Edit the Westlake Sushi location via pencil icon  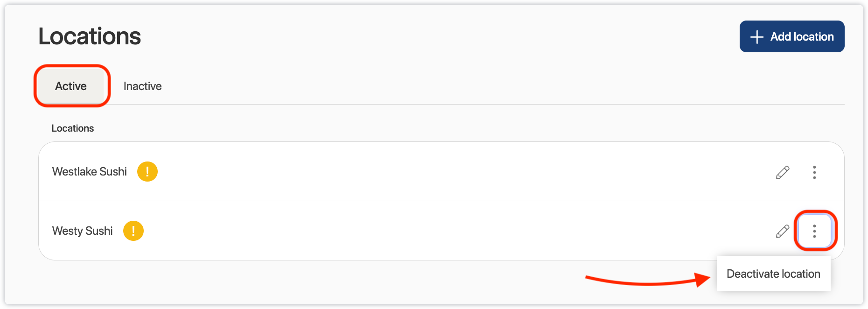click(783, 172)
